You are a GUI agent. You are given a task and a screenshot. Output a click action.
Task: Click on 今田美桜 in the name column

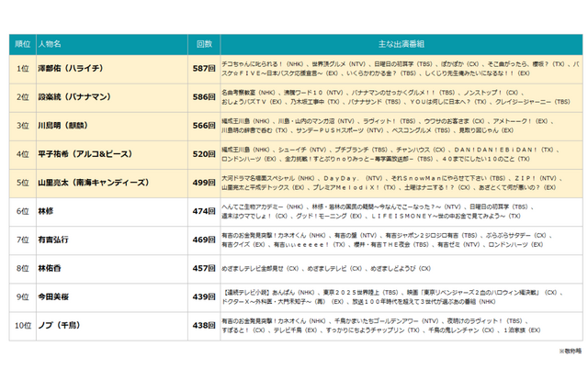tap(53, 296)
